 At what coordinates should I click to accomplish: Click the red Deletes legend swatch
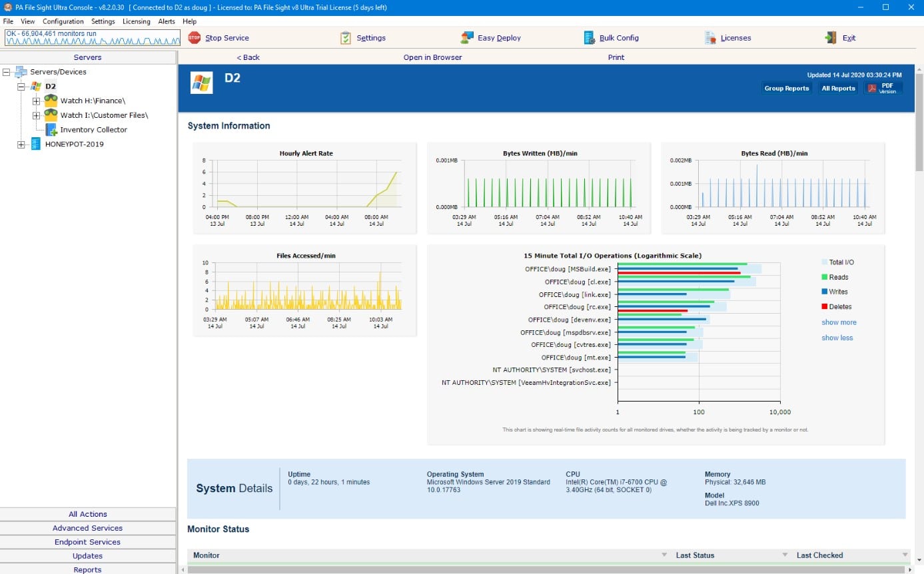(x=824, y=306)
